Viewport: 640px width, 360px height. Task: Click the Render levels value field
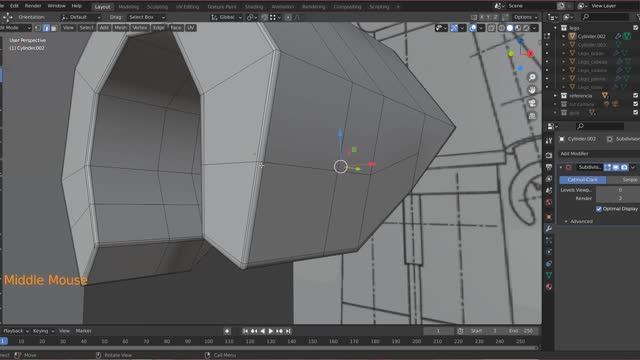pyautogui.click(x=618, y=198)
